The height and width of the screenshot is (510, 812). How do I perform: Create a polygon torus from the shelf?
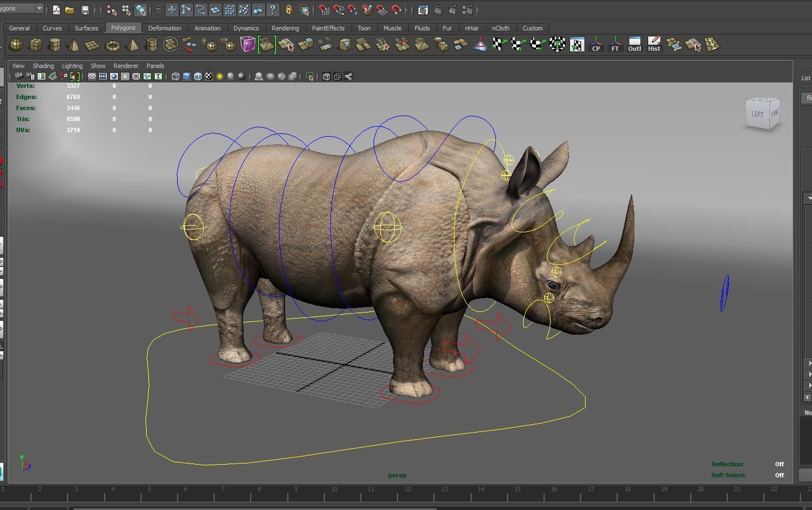tap(112, 45)
